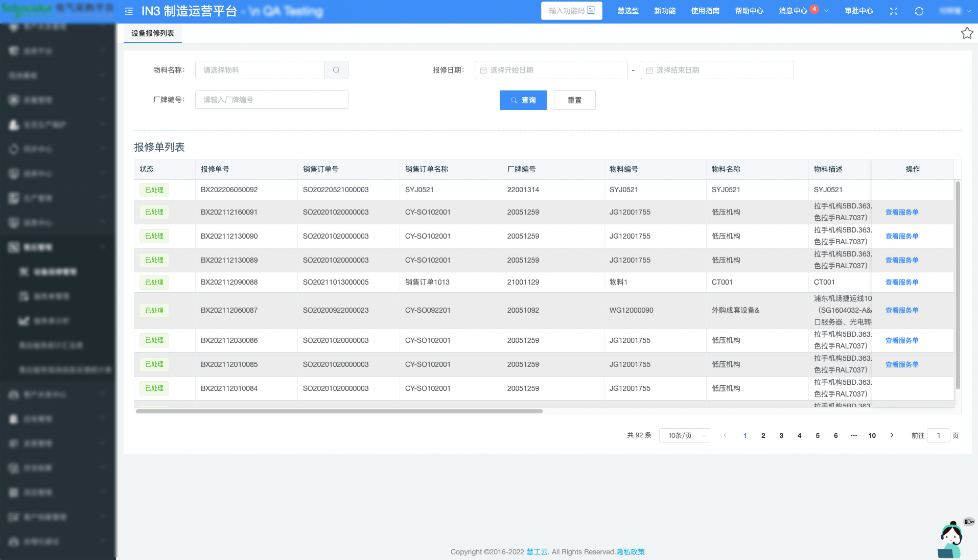Open the 选择开始日期 date picker
The image size is (978, 560).
coord(551,70)
